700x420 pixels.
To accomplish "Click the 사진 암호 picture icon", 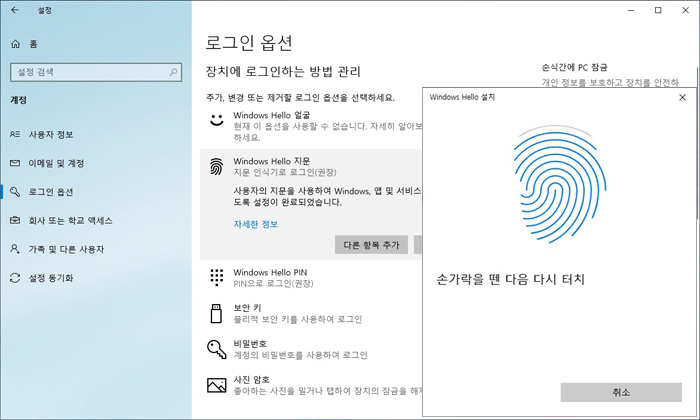I will (x=217, y=385).
